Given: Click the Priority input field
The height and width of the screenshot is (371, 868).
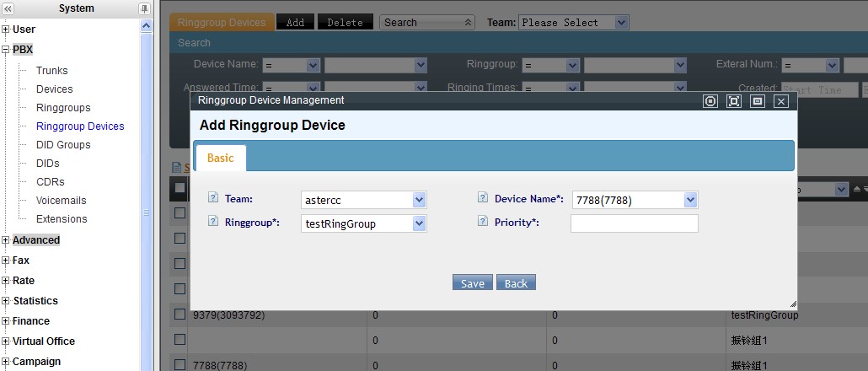Looking at the screenshot, I should 634,223.
